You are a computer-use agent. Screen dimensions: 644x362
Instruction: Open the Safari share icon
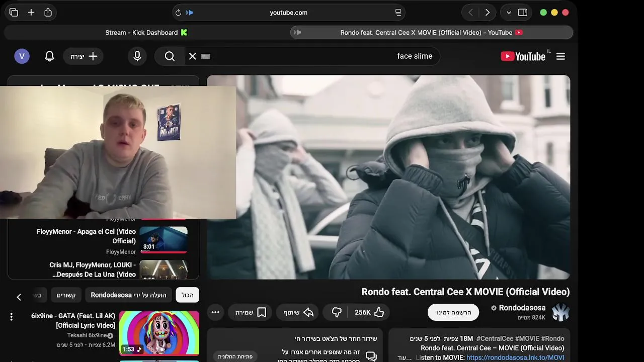pyautogui.click(x=48, y=13)
